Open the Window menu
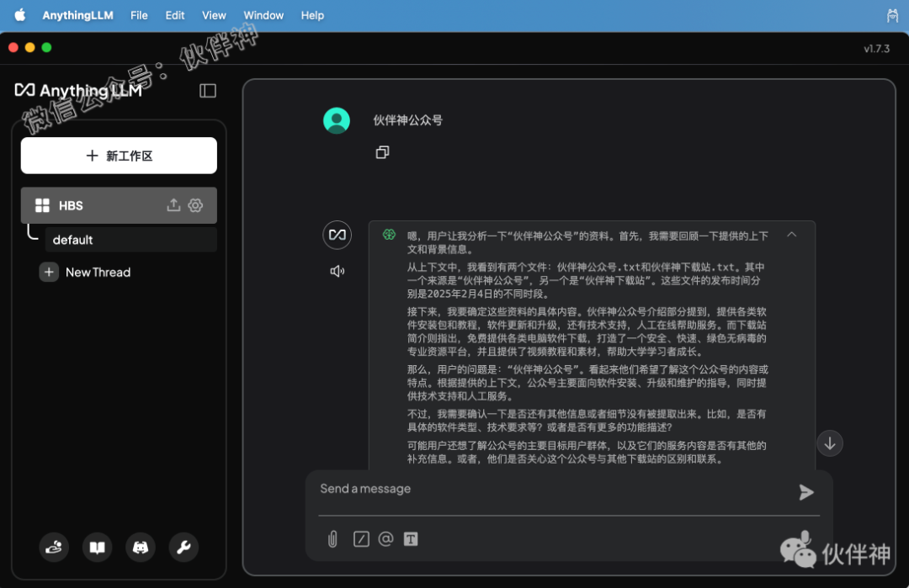This screenshot has width=909, height=588. 263,15
